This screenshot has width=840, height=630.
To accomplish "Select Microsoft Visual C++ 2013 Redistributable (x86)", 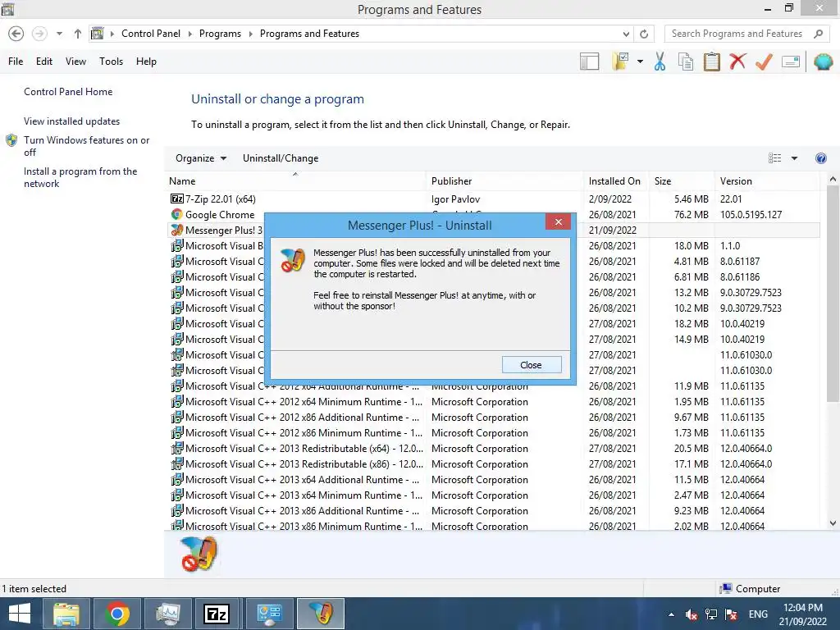I will [x=493, y=463].
